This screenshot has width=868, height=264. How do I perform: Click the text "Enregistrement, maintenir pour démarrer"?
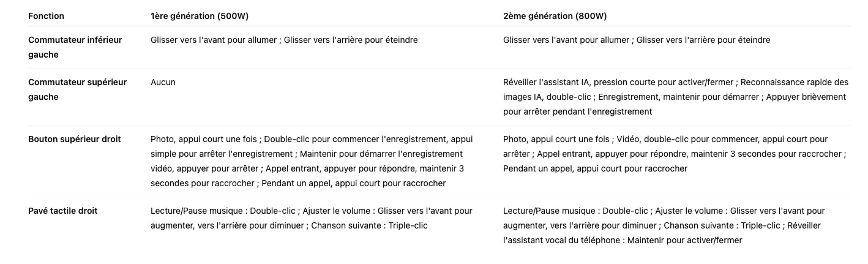[679, 97]
